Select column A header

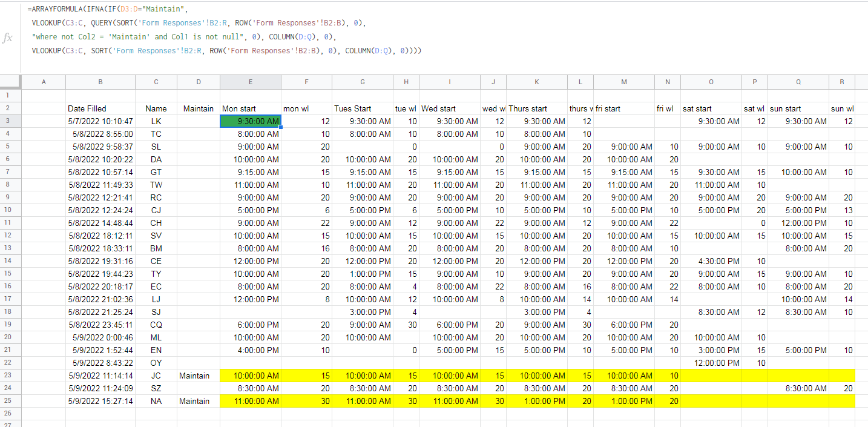coord(44,82)
